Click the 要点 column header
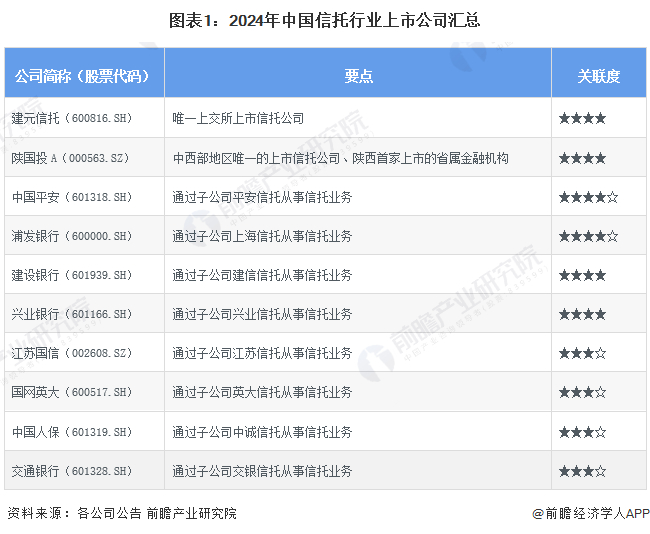Viewport: 650px width, 534px height. point(358,73)
